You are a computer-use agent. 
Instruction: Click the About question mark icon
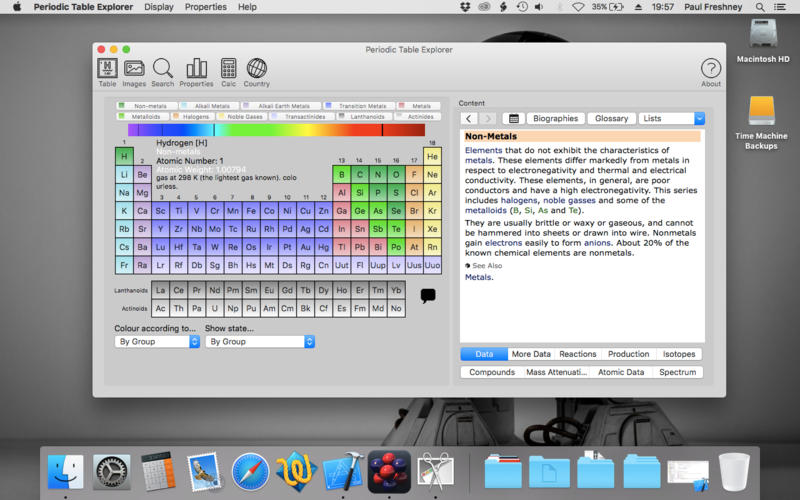(710, 71)
